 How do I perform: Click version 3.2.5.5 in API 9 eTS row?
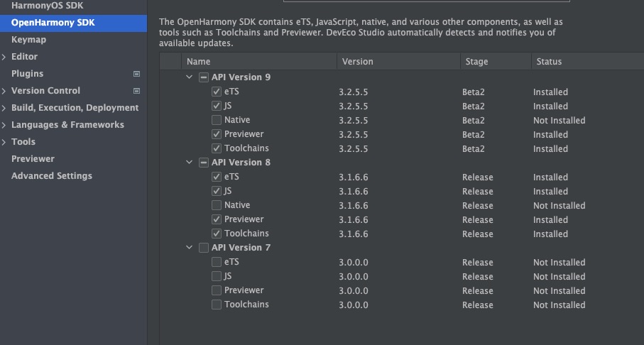click(x=353, y=92)
